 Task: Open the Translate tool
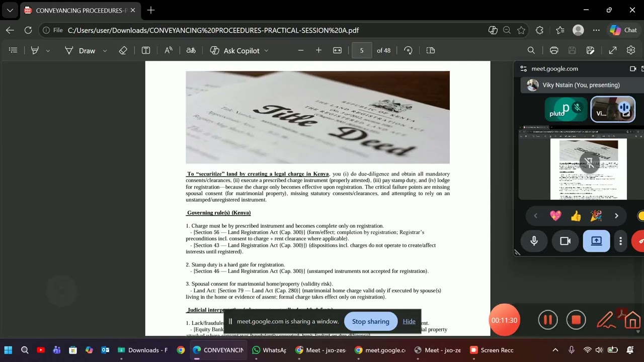[191, 50]
